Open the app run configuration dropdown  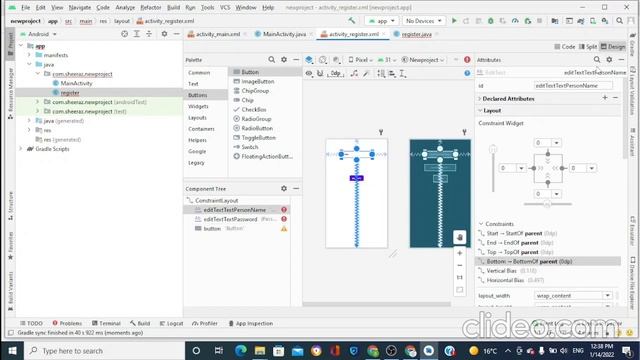(x=382, y=20)
